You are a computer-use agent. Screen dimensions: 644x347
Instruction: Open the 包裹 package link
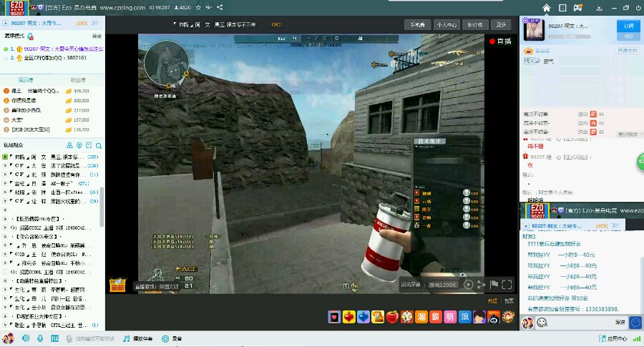point(509,300)
